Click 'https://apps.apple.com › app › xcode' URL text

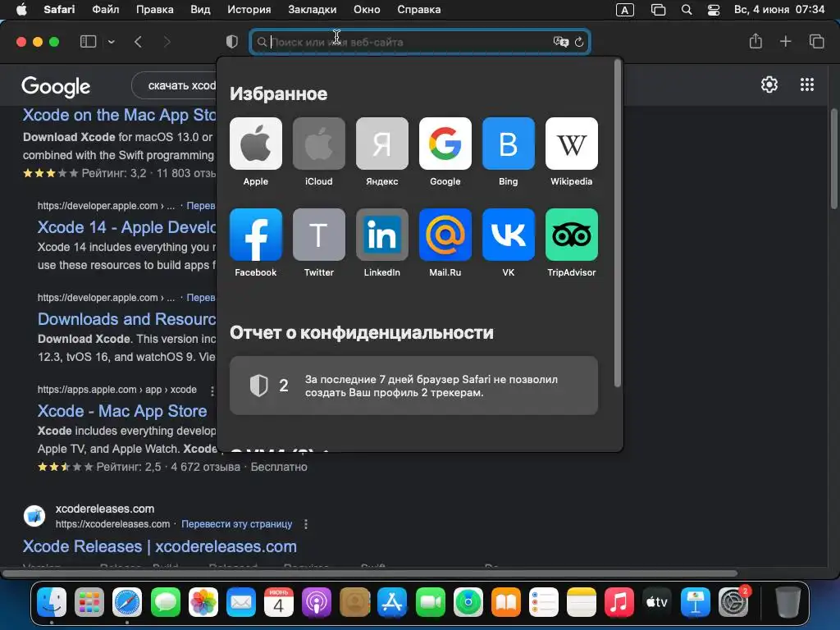point(116,390)
